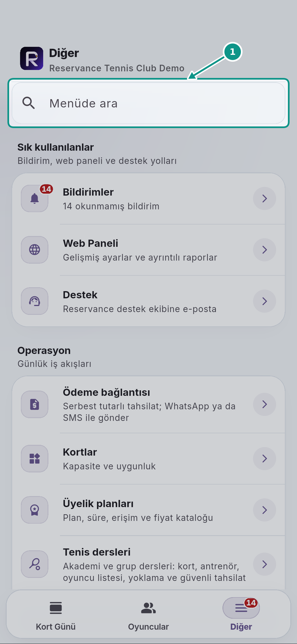This screenshot has width=297, height=644.
Task: Tap the Destek headset icon
Action: 35,301
